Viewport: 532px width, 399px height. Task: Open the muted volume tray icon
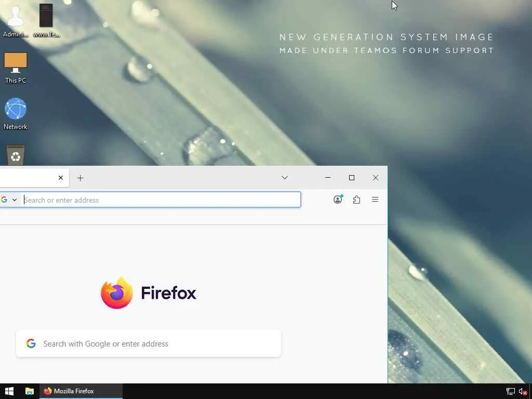[523, 392]
